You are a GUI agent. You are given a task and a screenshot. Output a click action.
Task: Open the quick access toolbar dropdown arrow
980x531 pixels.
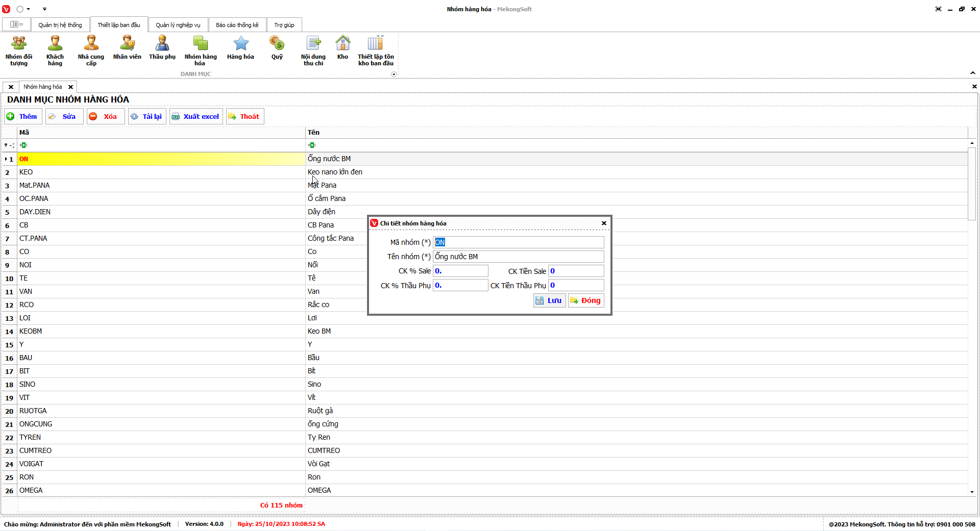click(x=44, y=9)
